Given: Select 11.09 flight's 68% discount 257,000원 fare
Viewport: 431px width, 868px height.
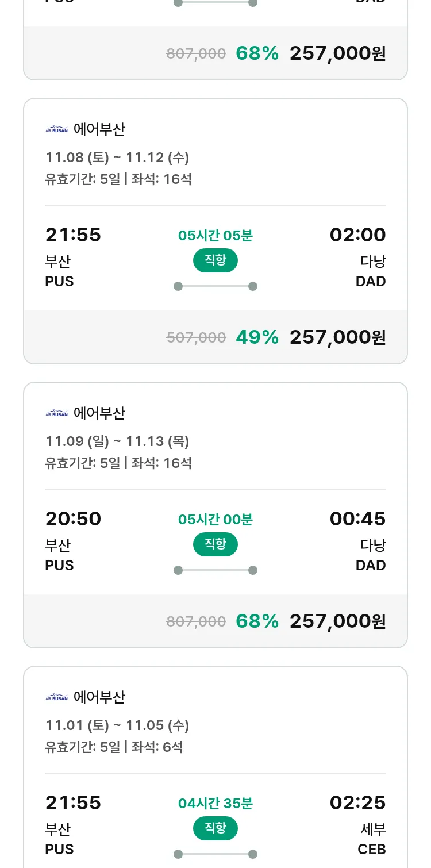Looking at the screenshot, I should 337,621.
